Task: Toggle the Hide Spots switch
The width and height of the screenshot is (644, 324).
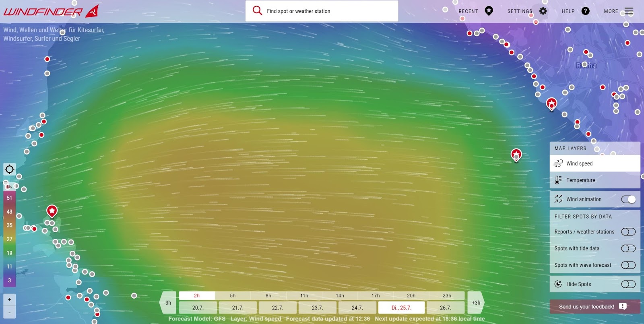Action: pos(628,284)
